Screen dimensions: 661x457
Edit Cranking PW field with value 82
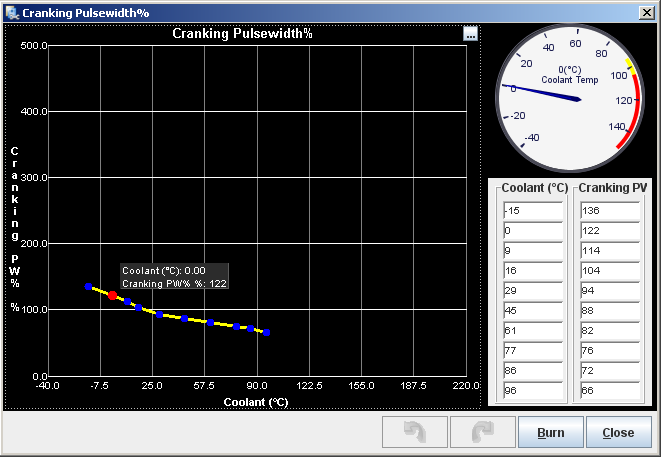pyautogui.click(x=610, y=331)
